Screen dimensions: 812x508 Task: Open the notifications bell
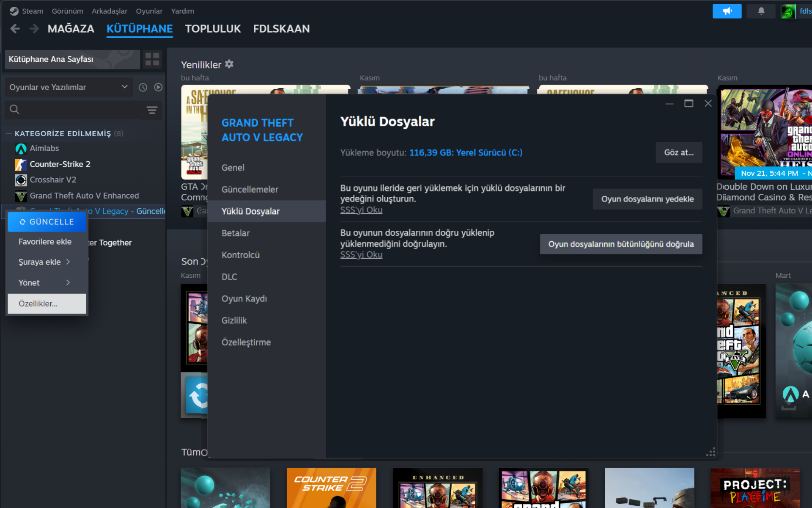tap(761, 11)
